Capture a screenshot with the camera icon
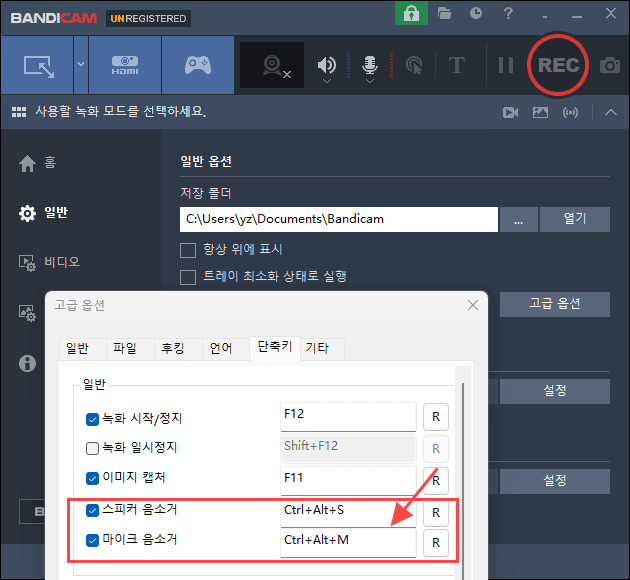 (x=610, y=65)
